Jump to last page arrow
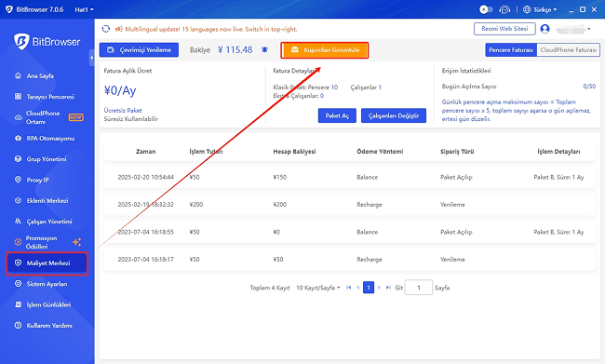The height and width of the screenshot is (364, 605). [x=388, y=288]
